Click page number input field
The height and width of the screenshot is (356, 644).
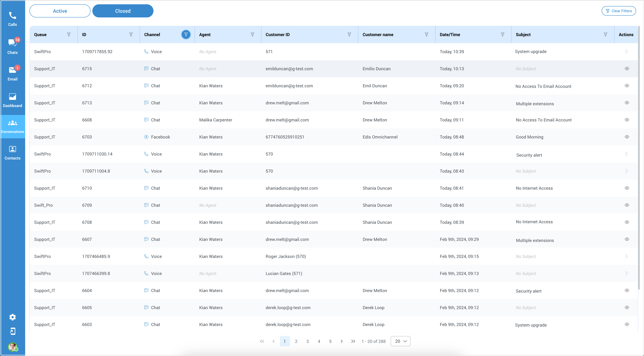[x=284, y=341]
